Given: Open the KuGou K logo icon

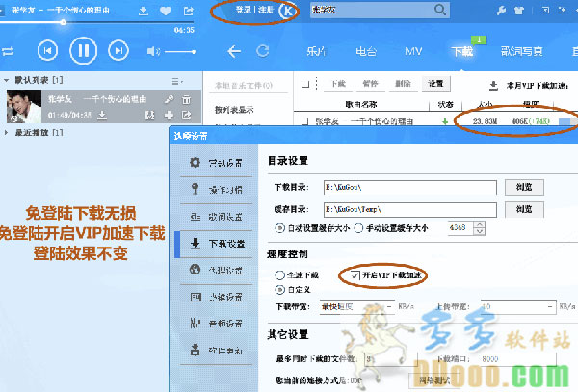Looking at the screenshot, I should [x=287, y=11].
